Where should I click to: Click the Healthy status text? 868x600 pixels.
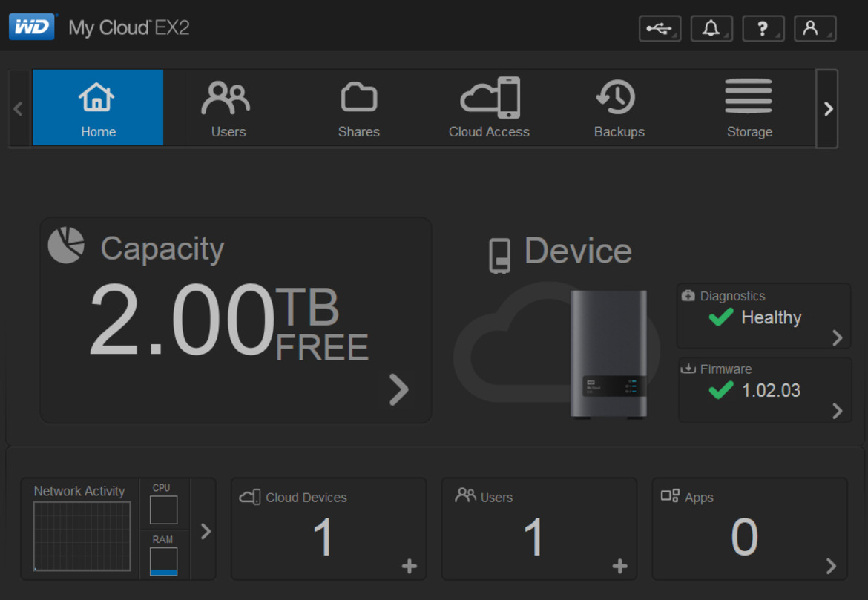tap(771, 317)
